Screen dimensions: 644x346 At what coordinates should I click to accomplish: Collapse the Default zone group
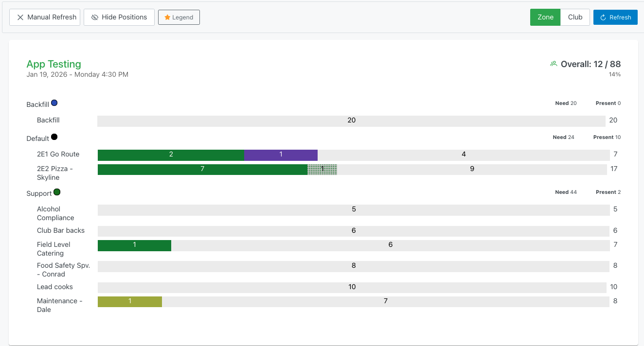coord(38,138)
